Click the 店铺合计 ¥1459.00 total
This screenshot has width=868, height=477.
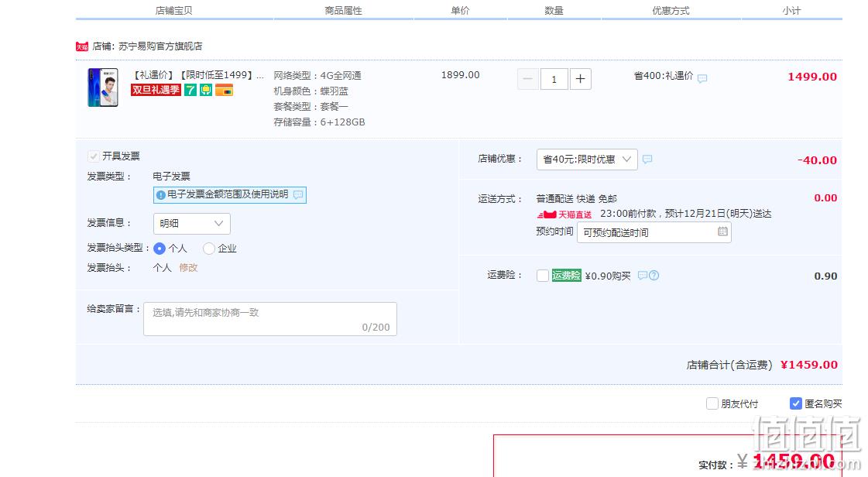pos(809,365)
